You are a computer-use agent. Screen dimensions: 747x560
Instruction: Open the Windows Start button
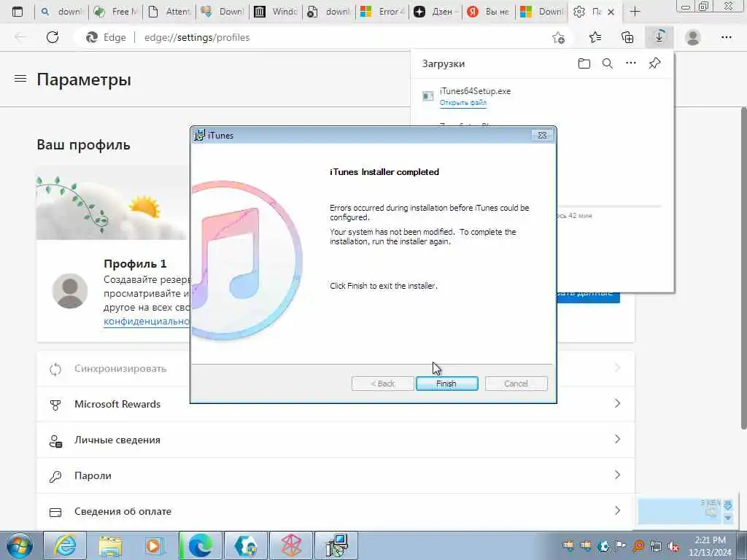click(19, 545)
